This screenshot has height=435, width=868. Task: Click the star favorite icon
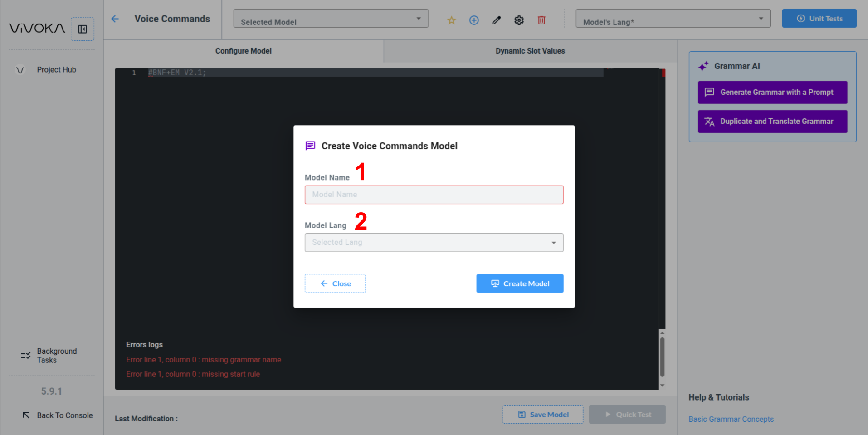(451, 20)
